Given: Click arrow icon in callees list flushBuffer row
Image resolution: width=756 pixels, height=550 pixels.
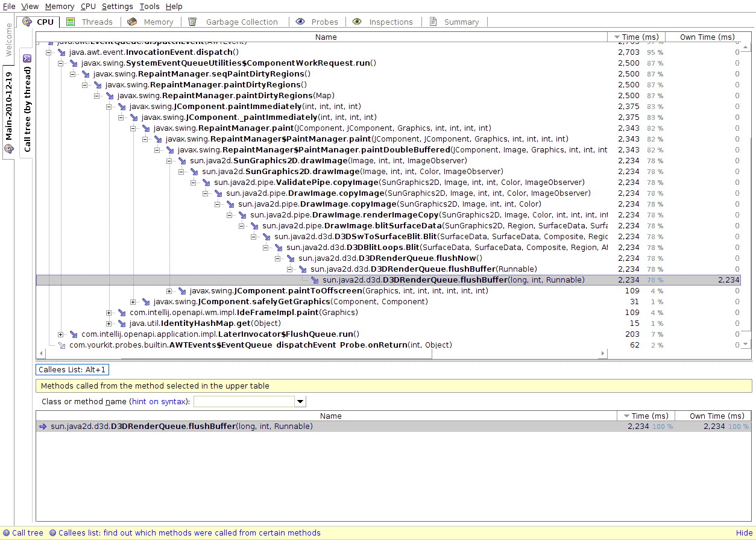Looking at the screenshot, I should pyautogui.click(x=43, y=427).
